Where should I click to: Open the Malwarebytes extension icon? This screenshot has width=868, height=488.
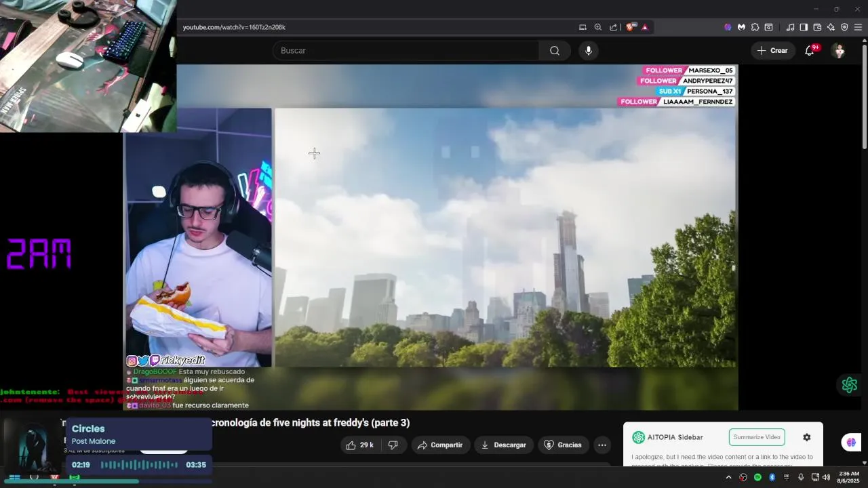click(x=741, y=27)
